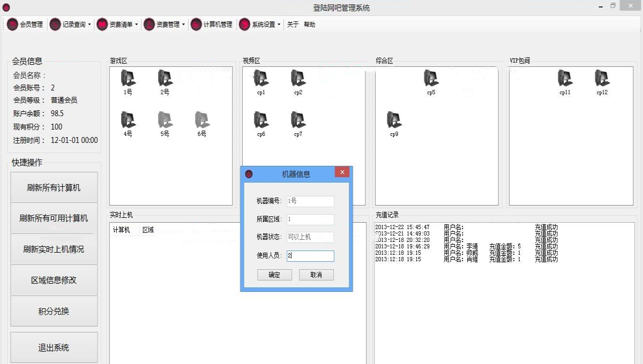The width and height of the screenshot is (643, 364).
Task: Select computer 1号 in 游戏区
Action: (x=128, y=82)
